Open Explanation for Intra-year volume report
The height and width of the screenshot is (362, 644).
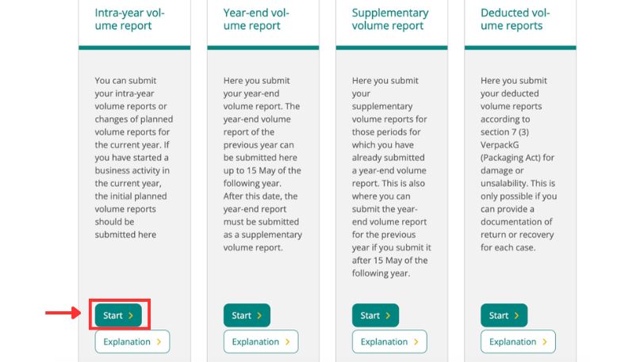(x=132, y=341)
